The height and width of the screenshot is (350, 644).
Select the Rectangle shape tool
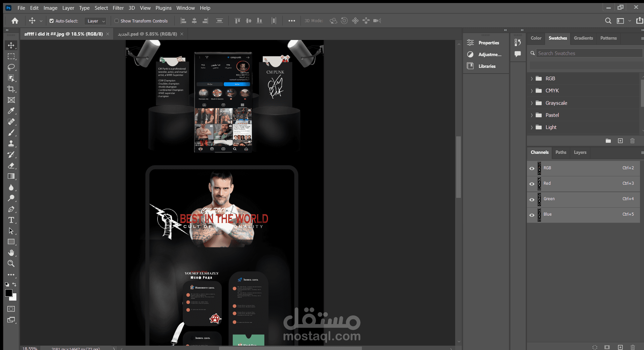click(11, 242)
